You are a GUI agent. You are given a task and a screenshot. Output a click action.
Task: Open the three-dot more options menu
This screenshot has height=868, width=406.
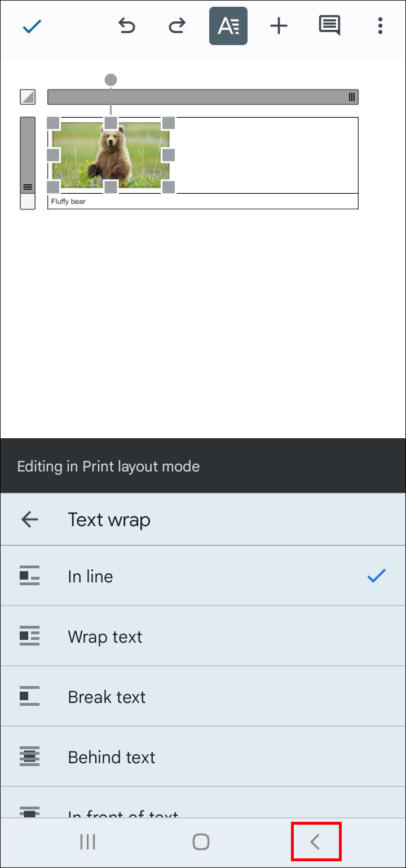(380, 26)
